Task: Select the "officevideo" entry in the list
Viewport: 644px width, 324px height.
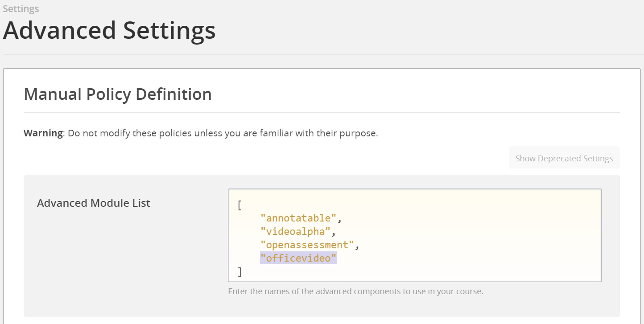Action: coord(298,258)
